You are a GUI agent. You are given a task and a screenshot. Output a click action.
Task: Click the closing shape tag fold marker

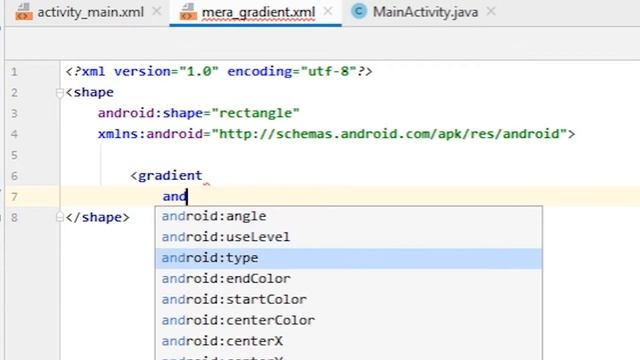coord(60,217)
